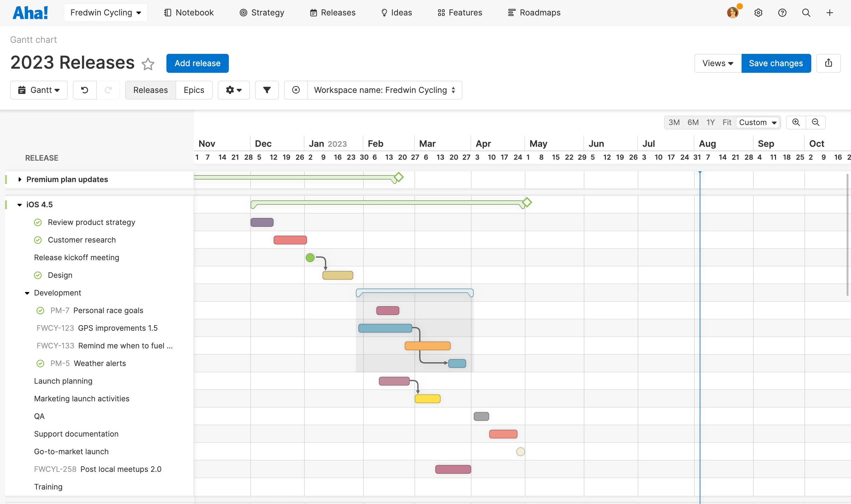
Task: Click the Save changes button
Action: (x=776, y=63)
